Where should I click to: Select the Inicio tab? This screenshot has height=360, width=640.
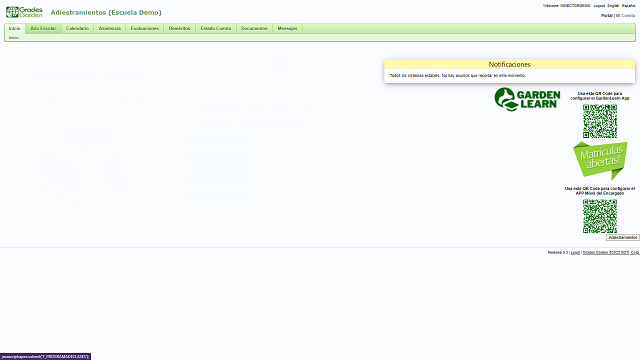pos(14,28)
